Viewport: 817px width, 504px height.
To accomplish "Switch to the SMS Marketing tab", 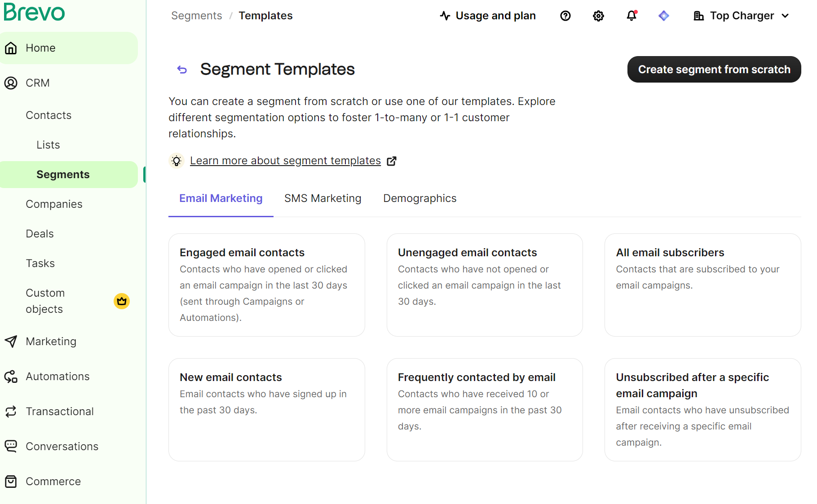I will 322,198.
